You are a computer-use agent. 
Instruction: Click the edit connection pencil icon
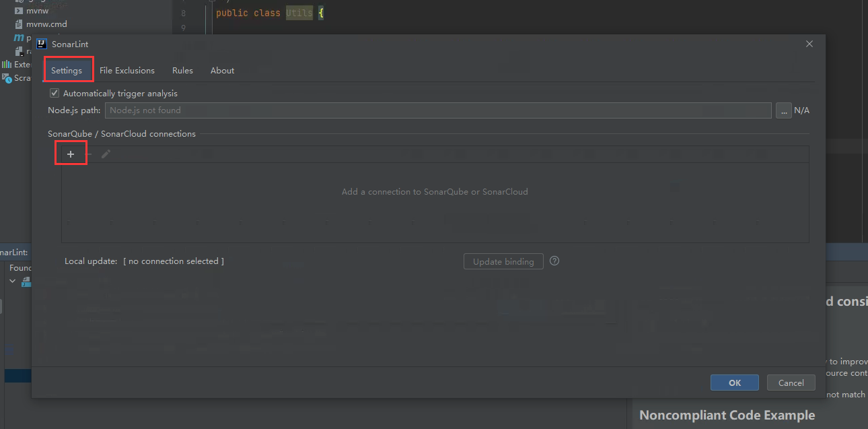point(106,154)
